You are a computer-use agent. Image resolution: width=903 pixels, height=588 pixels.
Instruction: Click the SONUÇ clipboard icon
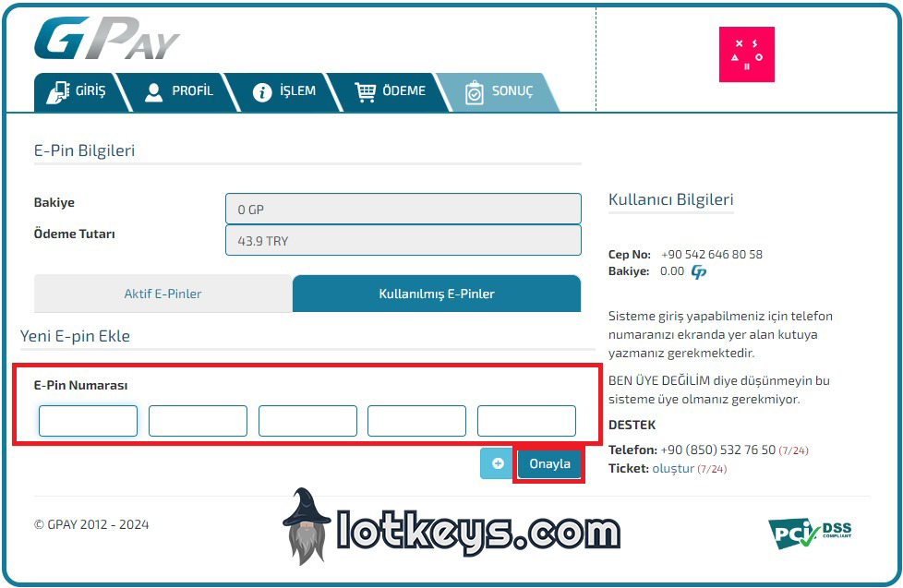tap(474, 92)
